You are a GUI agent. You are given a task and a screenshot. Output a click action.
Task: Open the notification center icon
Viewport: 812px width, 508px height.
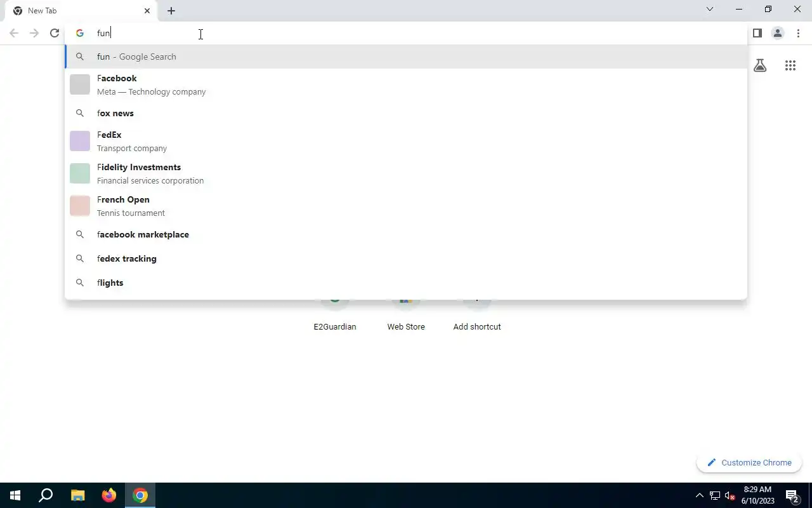pos(792,495)
